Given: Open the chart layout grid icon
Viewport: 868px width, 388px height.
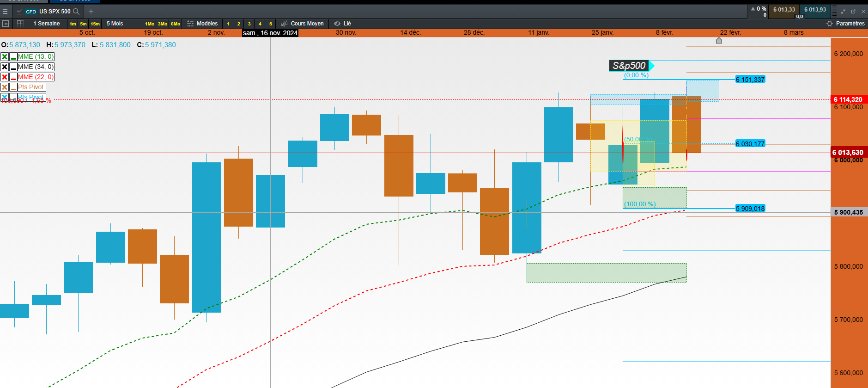Looking at the screenshot, I should pos(20,24).
